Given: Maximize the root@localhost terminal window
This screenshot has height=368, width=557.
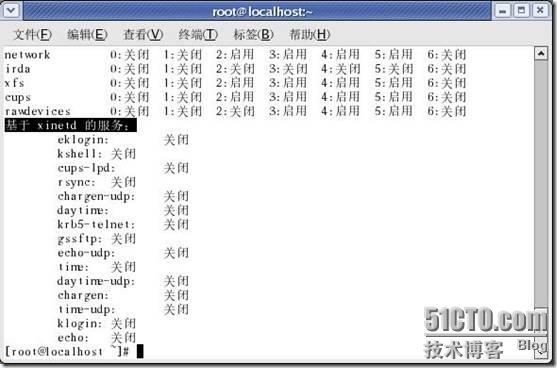Looking at the screenshot, I should pos(521,11).
